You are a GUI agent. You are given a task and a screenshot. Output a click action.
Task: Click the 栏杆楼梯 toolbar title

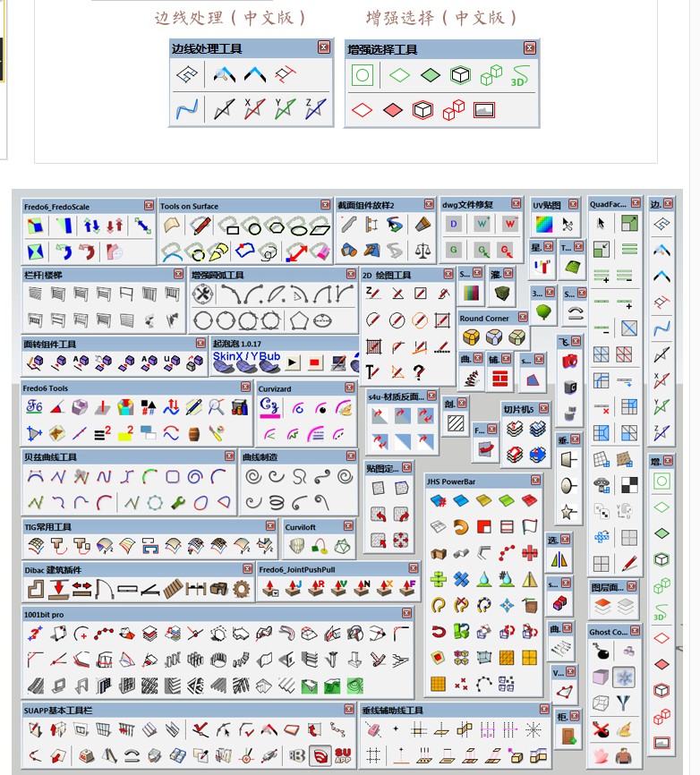pyautogui.click(x=43, y=275)
